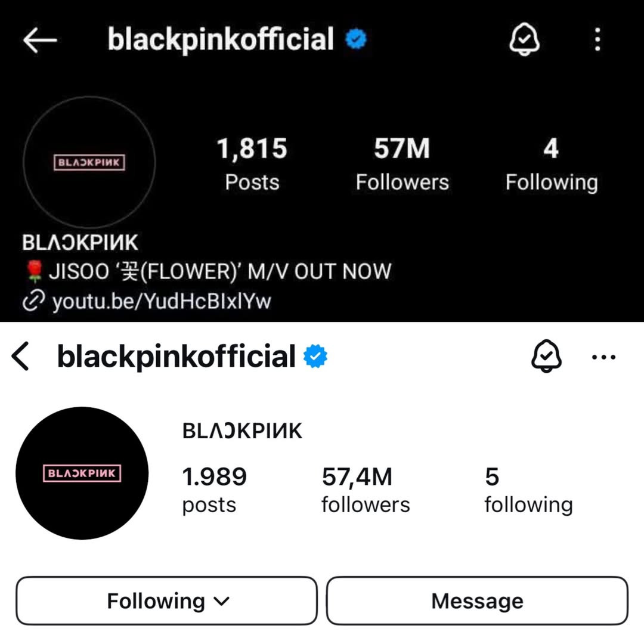
Task: Tap the link icon beside youtu.be URL
Action: (x=33, y=301)
